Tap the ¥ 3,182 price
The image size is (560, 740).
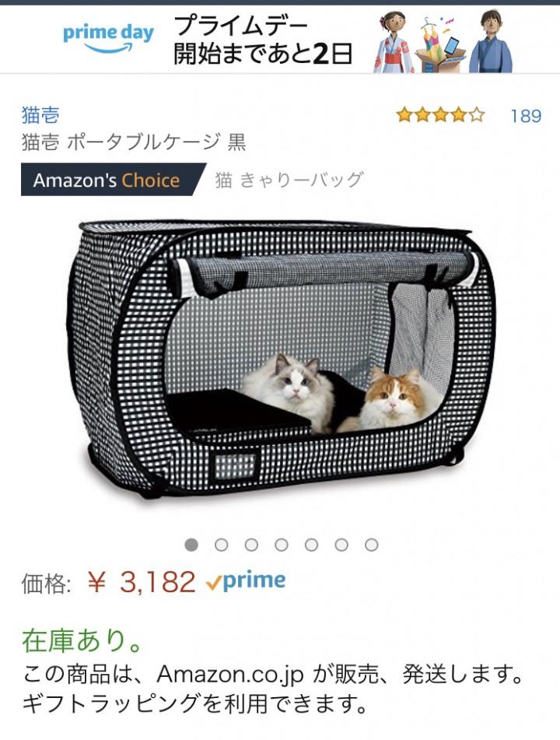(142, 581)
